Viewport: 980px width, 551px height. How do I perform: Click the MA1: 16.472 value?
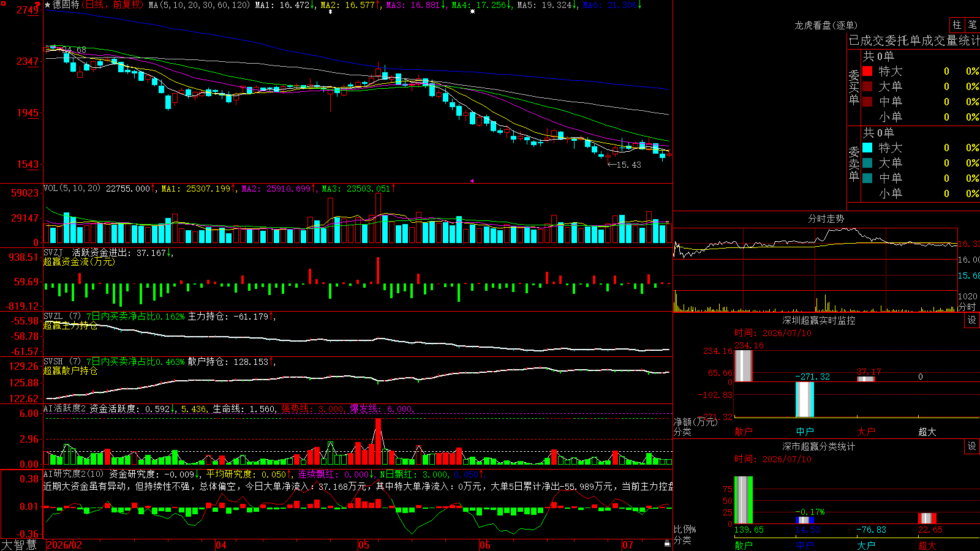pos(285,5)
